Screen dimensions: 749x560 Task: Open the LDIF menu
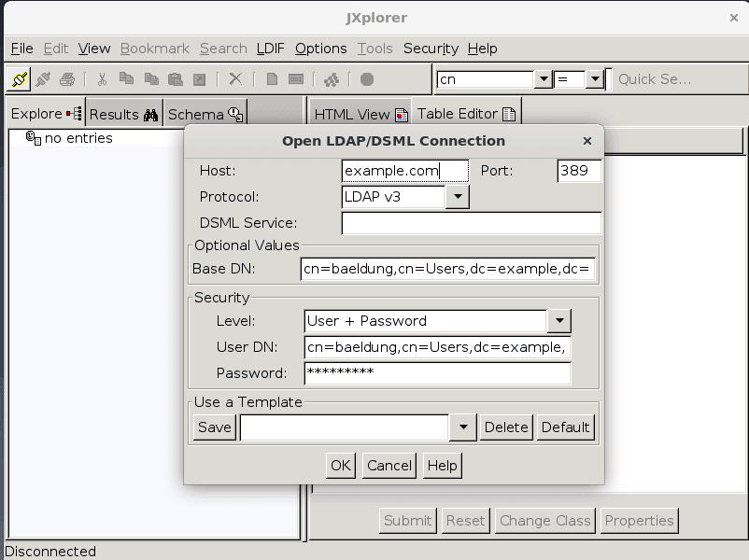pos(269,49)
